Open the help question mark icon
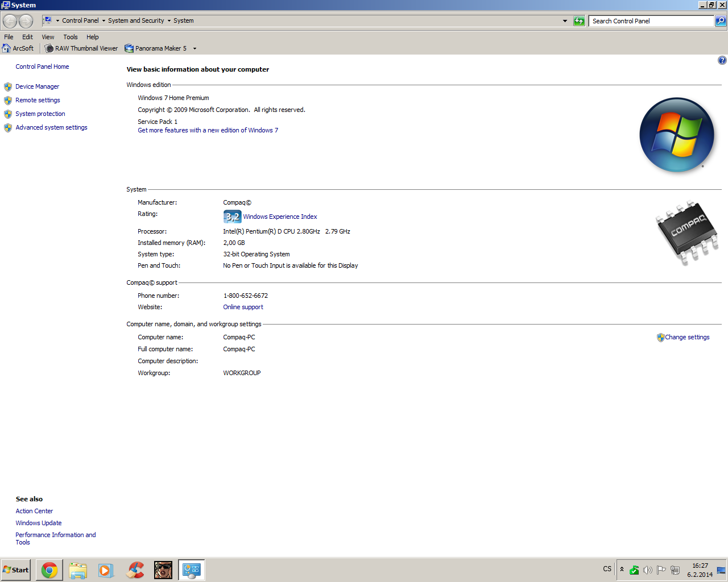 722,60
